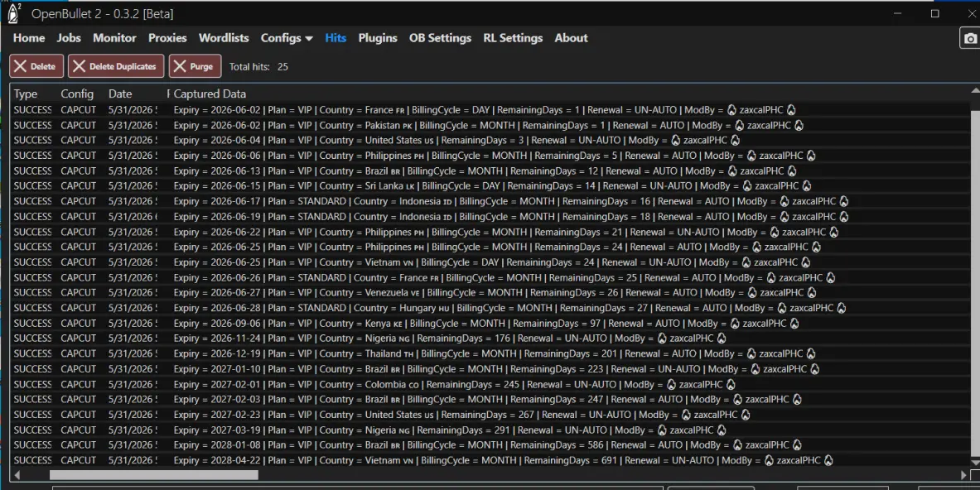Select the United States hit Expiry 2027-02-23

[490, 415]
